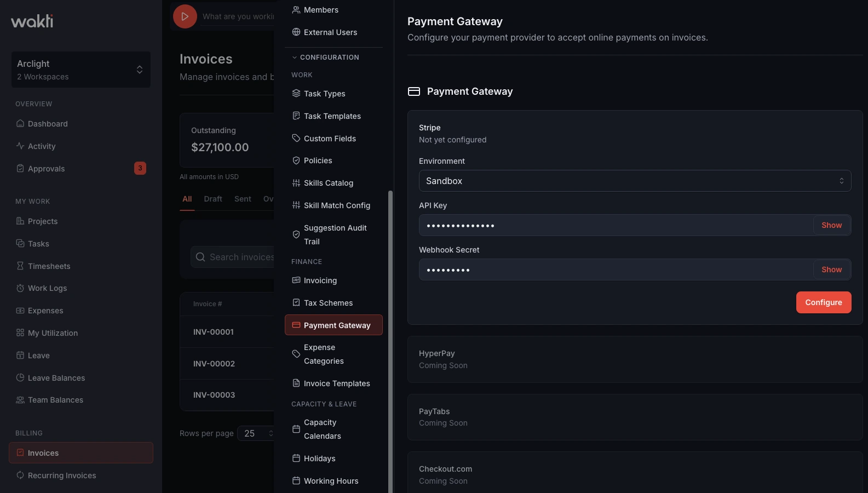Click the Invoicing icon under Finance

tap(296, 280)
